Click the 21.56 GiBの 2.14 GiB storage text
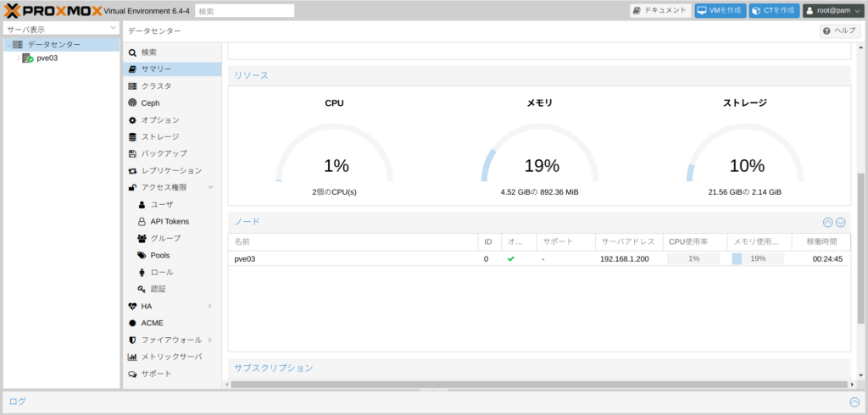868x415 pixels. click(x=745, y=192)
